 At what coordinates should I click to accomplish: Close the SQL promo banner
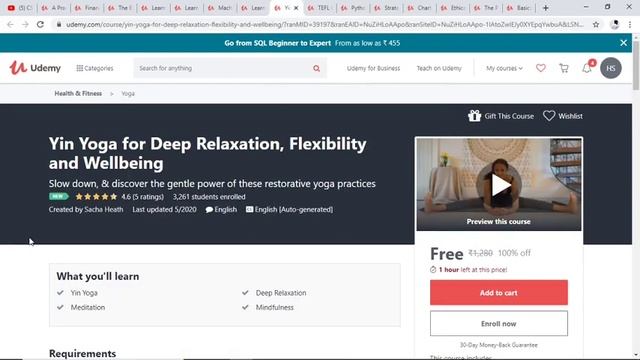point(623,42)
